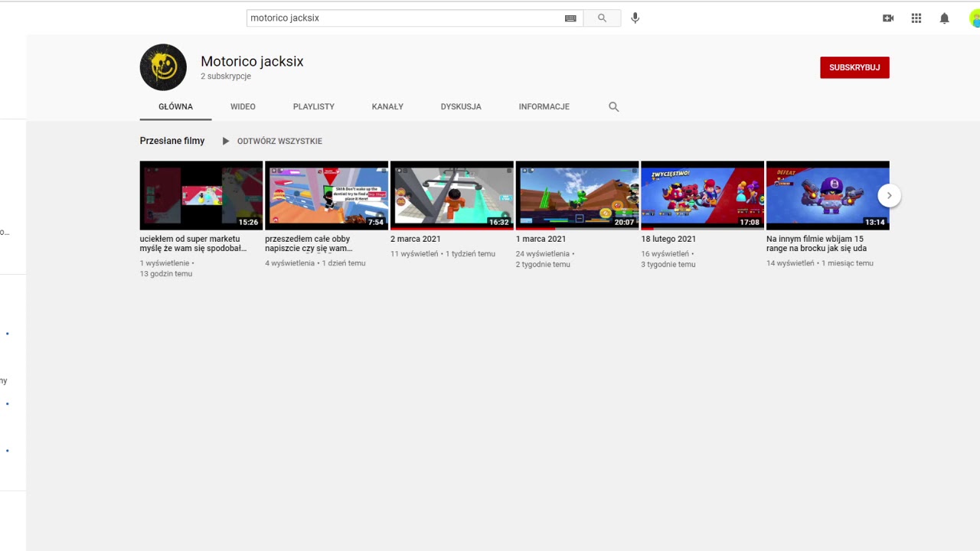This screenshot has height=551, width=980.
Task: Click title 'Na innym filmie wbijam 15 range'
Action: pos(816,243)
